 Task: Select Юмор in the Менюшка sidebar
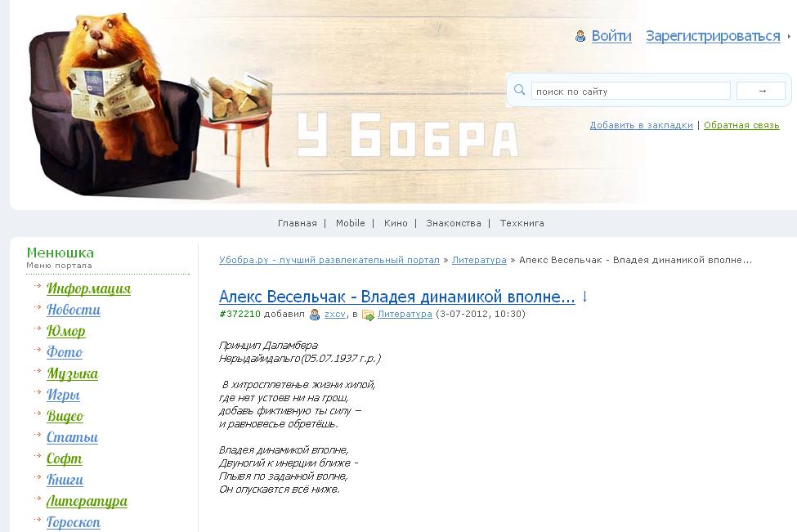(x=66, y=331)
